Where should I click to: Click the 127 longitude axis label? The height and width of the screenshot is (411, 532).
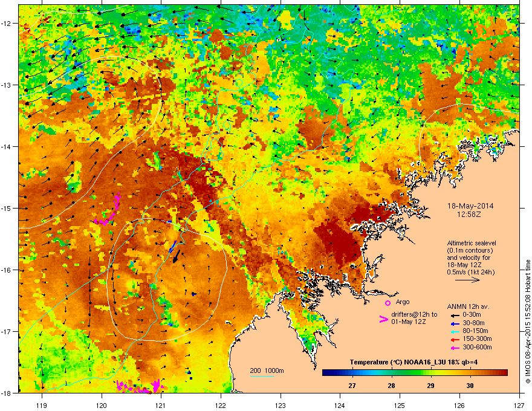[519, 405]
